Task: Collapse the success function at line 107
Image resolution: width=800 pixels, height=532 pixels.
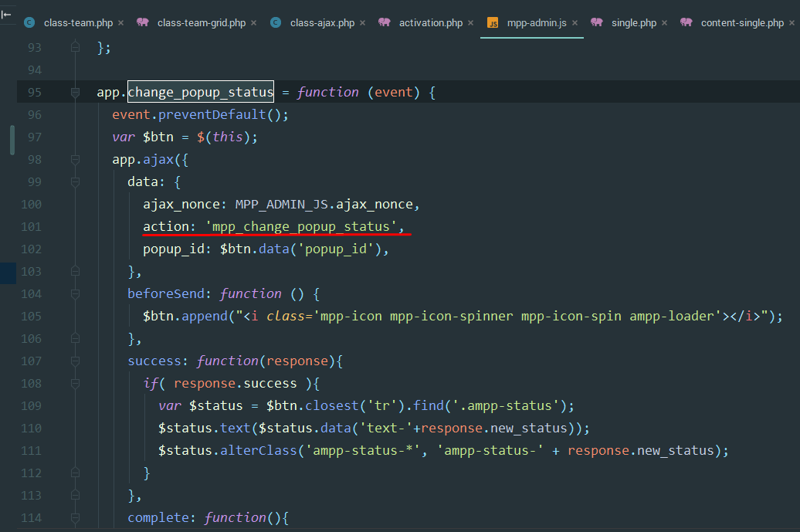Action: pyautogui.click(x=75, y=361)
